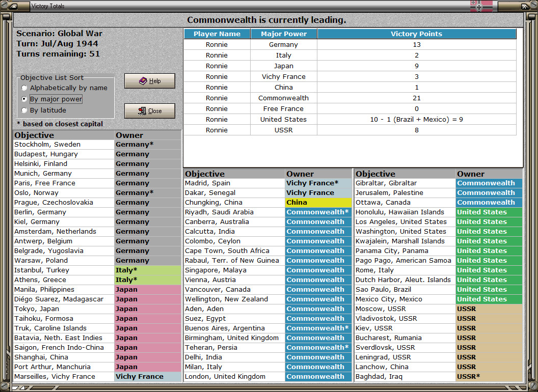Click USSR* owner cell for Baghdad, Iraq

tap(489, 377)
